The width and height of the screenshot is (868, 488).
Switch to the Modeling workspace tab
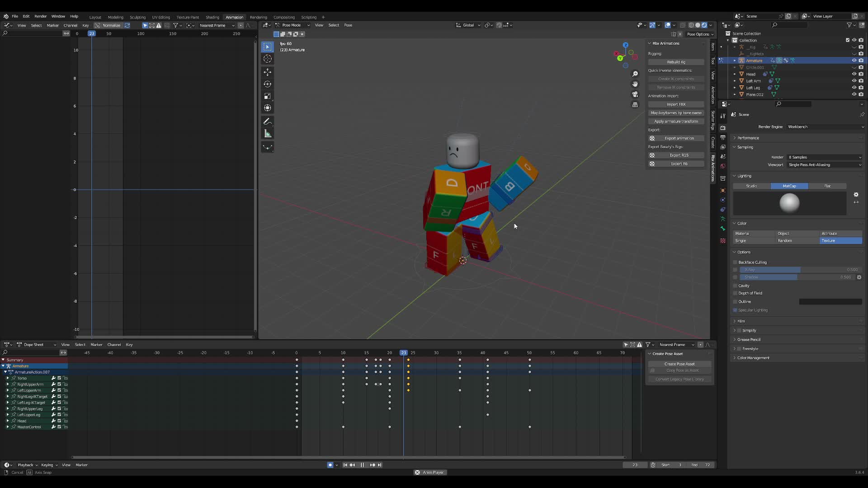tap(115, 17)
